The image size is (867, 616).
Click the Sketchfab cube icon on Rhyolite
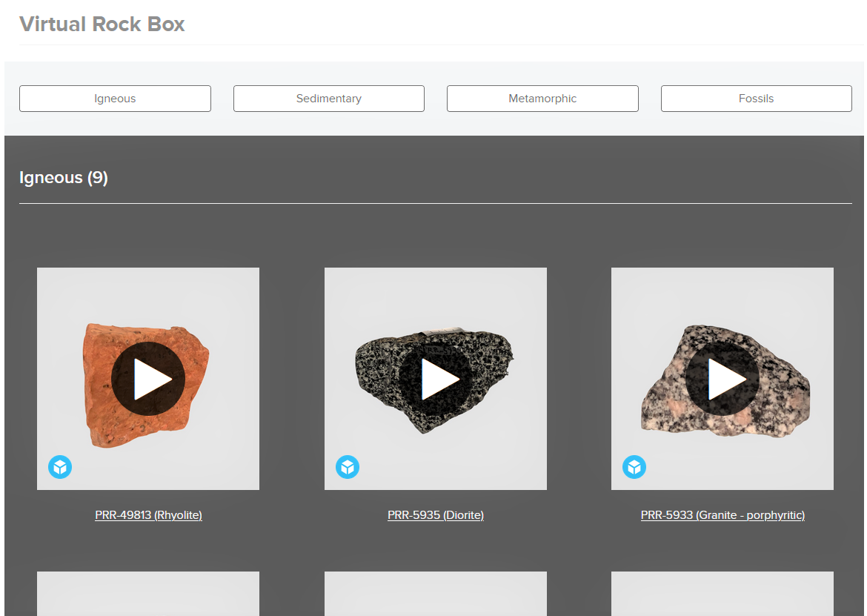(60, 467)
